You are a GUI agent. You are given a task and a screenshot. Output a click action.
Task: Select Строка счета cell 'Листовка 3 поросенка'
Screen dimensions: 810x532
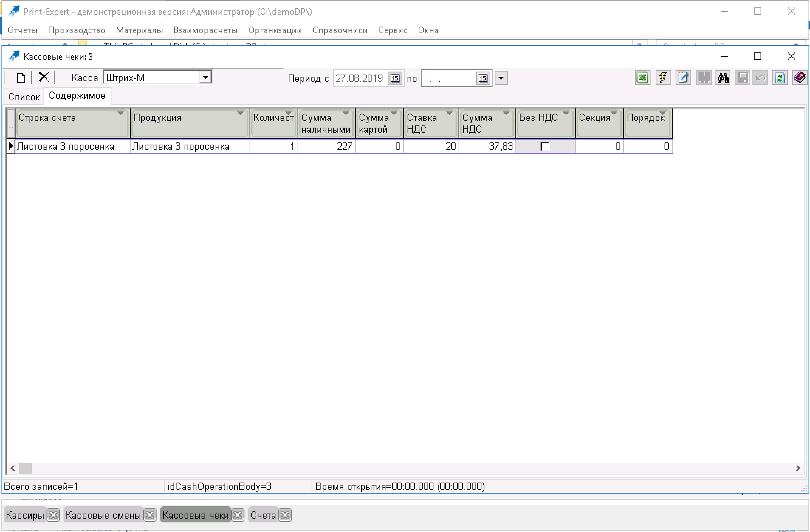point(72,146)
